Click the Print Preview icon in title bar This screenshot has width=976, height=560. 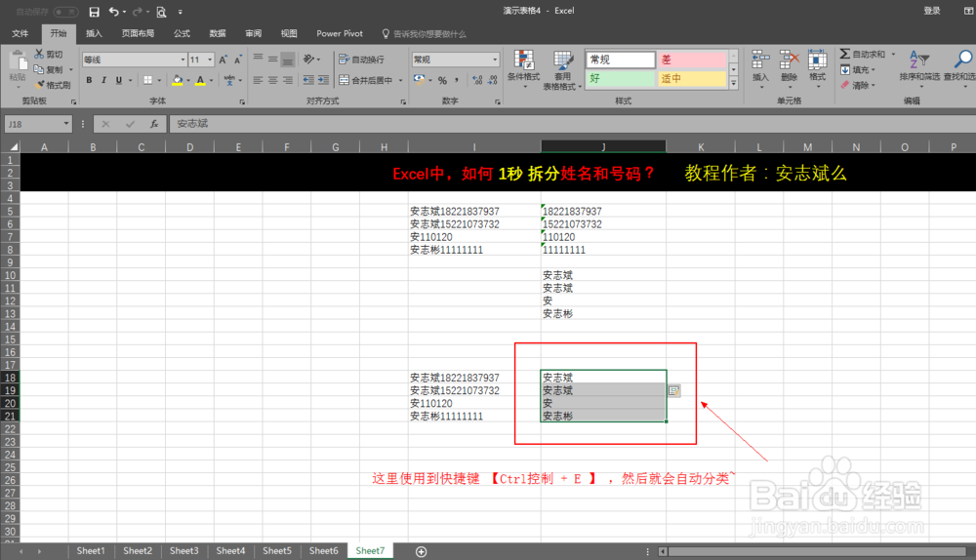(x=161, y=11)
